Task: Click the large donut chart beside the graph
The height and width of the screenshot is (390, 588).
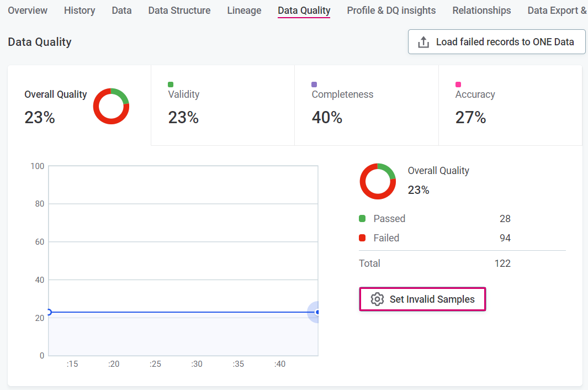Action: [x=378, y=181]
